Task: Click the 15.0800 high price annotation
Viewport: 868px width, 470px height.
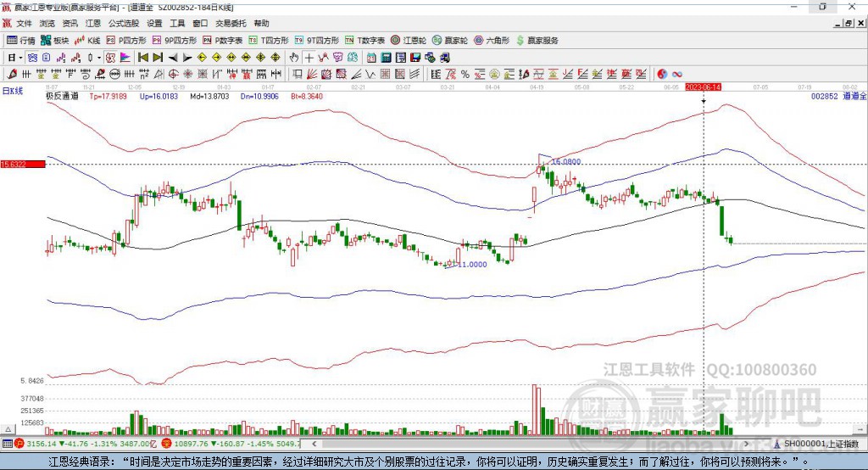Action: 566,162
